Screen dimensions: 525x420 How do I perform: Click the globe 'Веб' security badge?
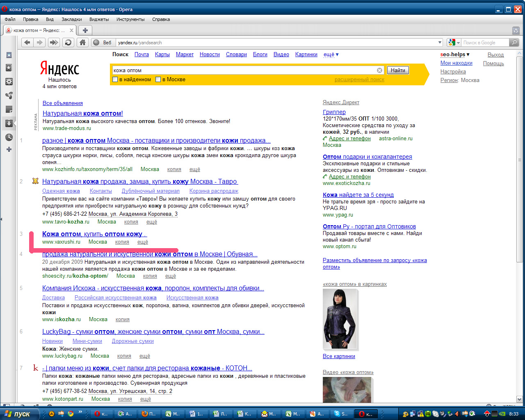[x=102, y=42]
